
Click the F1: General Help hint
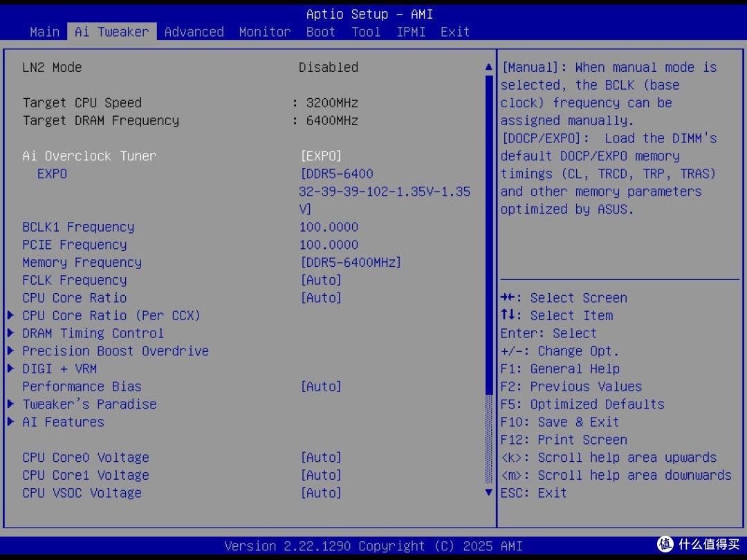click(x=560, y=368)
